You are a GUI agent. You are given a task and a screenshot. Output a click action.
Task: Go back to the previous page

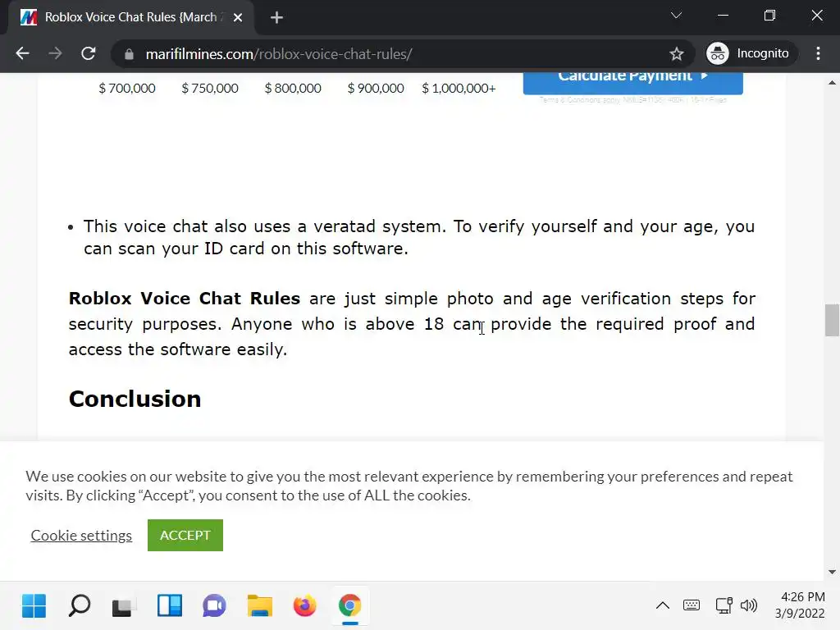(22, 53)
